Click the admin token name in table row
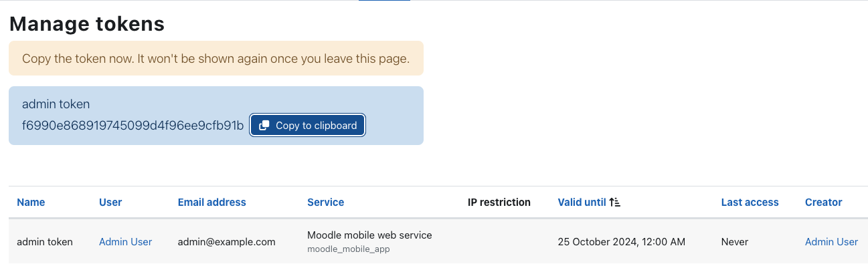The height and width of the screenshot is (264, 868). (x=45, y=242)
